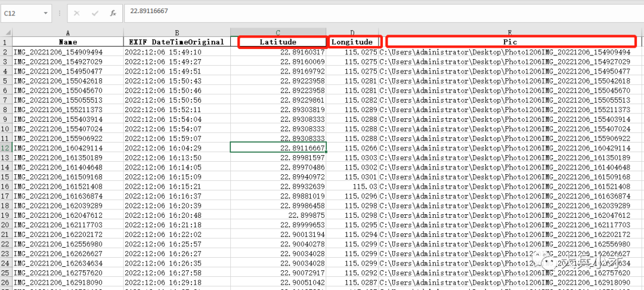Image resolution: width=644 pixels, height=290 pixels.
Task: Select column E header
Action: 510,32
